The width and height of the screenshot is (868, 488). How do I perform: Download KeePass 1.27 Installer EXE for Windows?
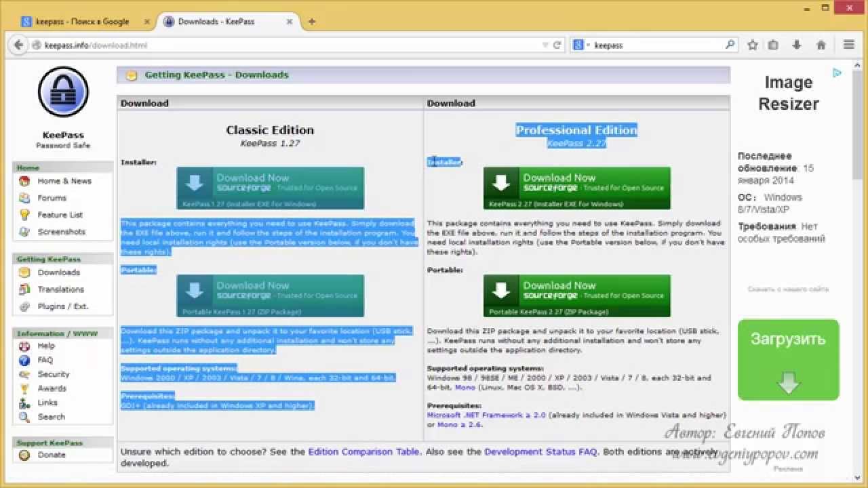(x=271, y=188)
